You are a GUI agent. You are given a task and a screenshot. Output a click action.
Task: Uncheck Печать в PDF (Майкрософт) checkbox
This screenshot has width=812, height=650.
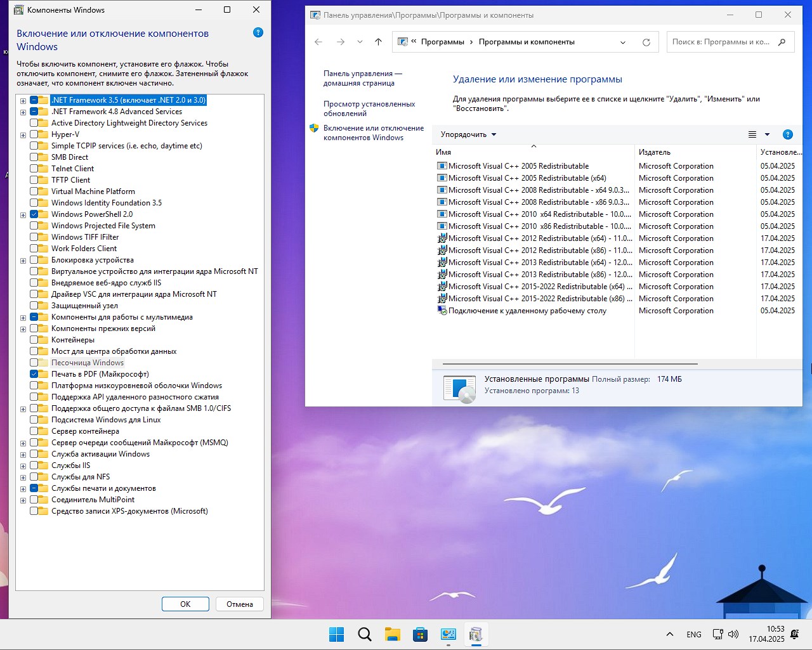point(34,374)
